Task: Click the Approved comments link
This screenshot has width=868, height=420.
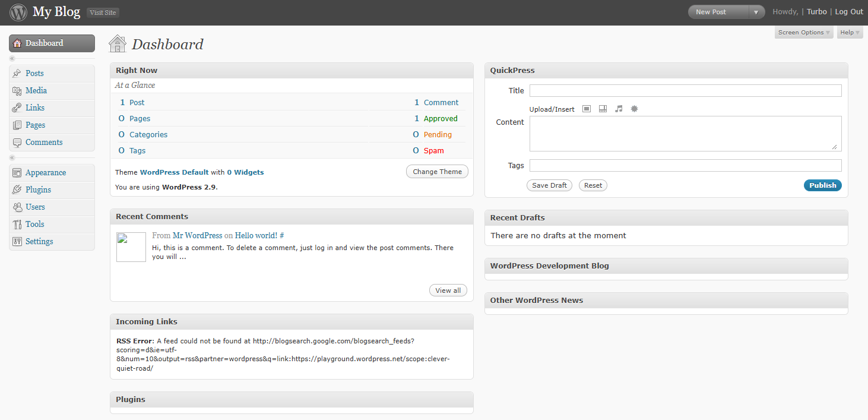Action: [x=441, y=119]
